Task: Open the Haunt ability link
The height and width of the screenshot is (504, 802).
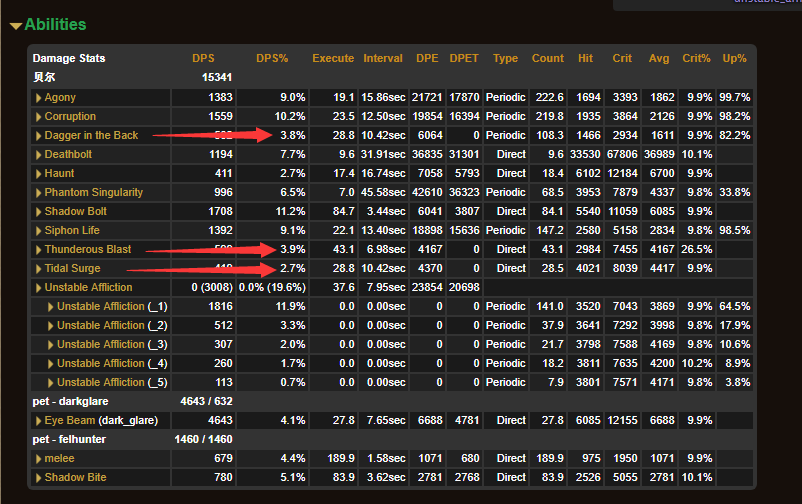Action: 59,174
